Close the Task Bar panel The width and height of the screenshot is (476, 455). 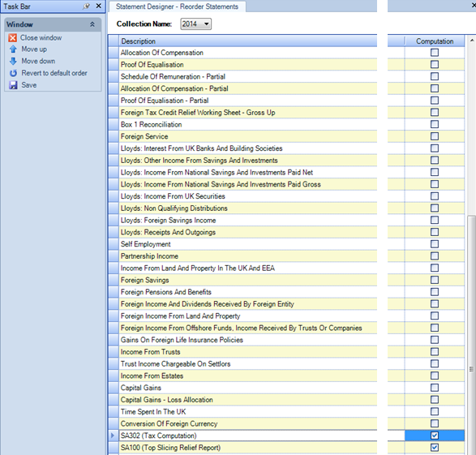(x=99, y=6)
